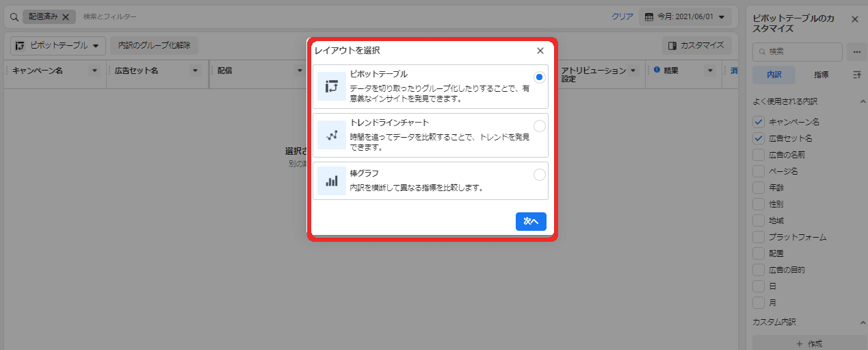The height and width of the screenshot is (350, 868).
Task: Open the three-dots more options button
Action: click(856, 52)
